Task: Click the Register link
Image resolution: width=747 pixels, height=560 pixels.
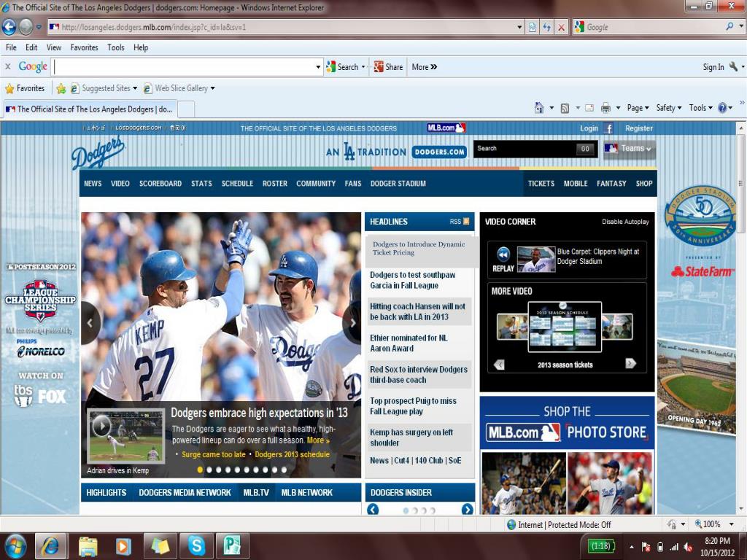Action: (639, 128)
